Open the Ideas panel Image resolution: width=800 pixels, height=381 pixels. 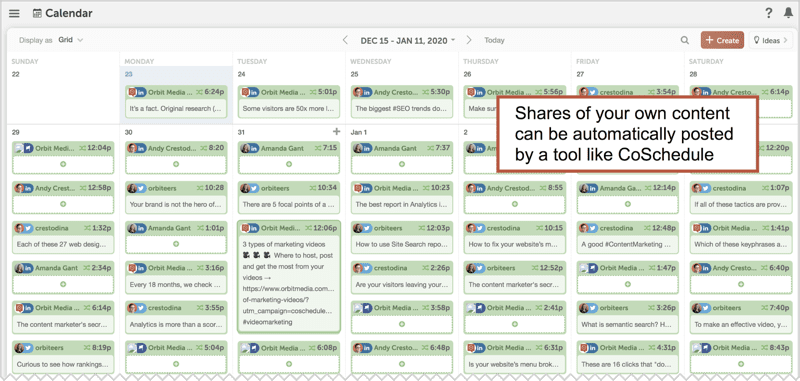(x=770, y=40)
